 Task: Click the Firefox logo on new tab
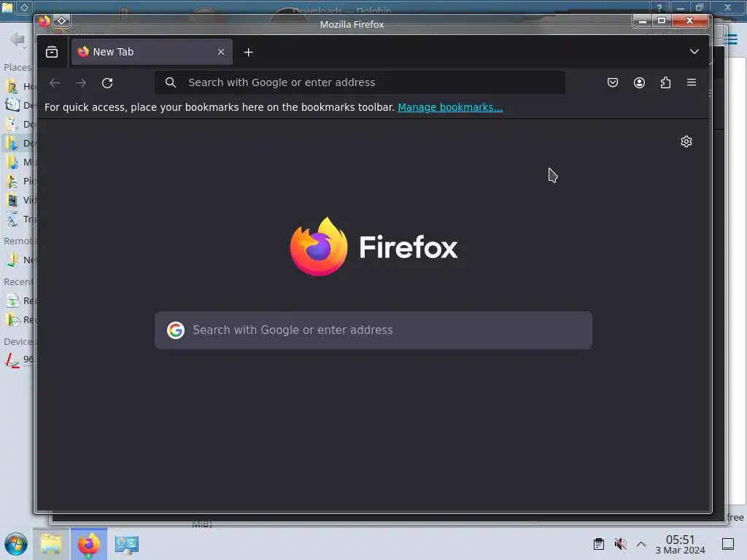[x=373, y=246]
